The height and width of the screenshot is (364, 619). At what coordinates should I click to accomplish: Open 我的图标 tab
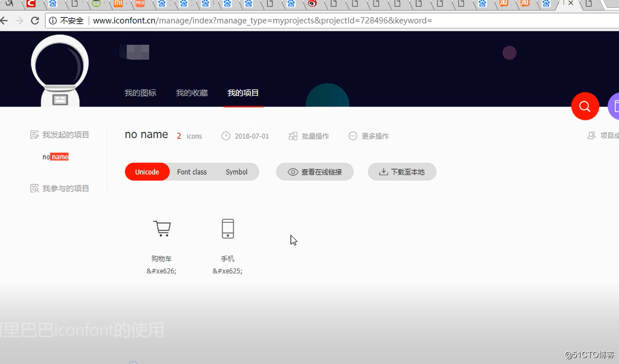140,93
